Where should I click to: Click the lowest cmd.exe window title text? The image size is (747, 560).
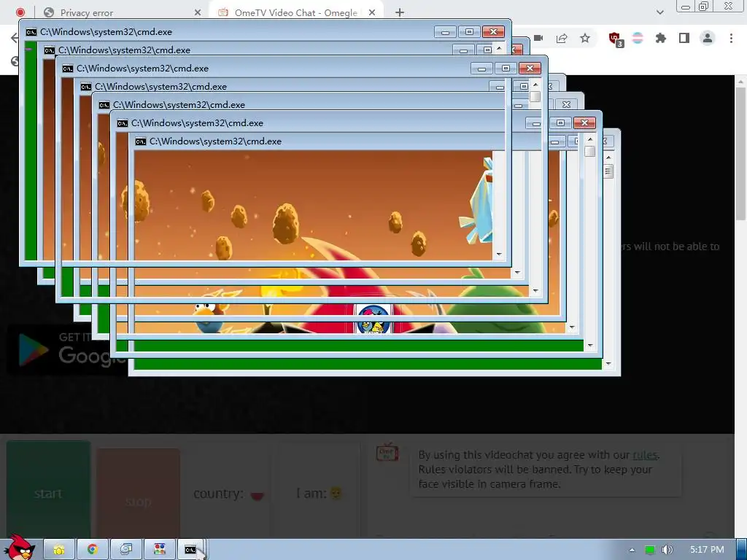pos(215,141)
